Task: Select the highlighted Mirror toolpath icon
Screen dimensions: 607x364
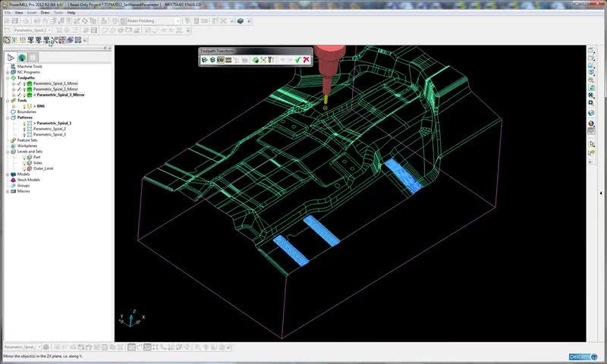Action: [221, 60]
